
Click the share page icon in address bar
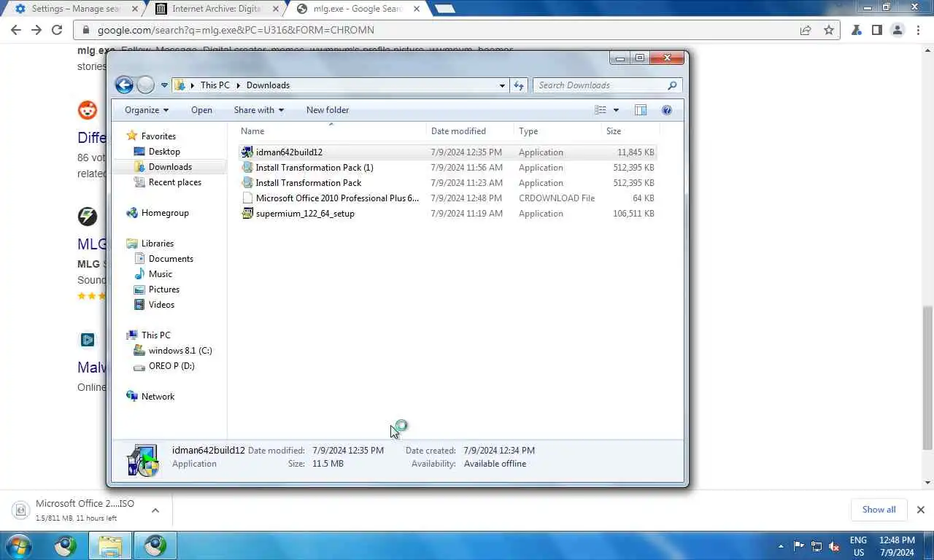click(806, 30)
